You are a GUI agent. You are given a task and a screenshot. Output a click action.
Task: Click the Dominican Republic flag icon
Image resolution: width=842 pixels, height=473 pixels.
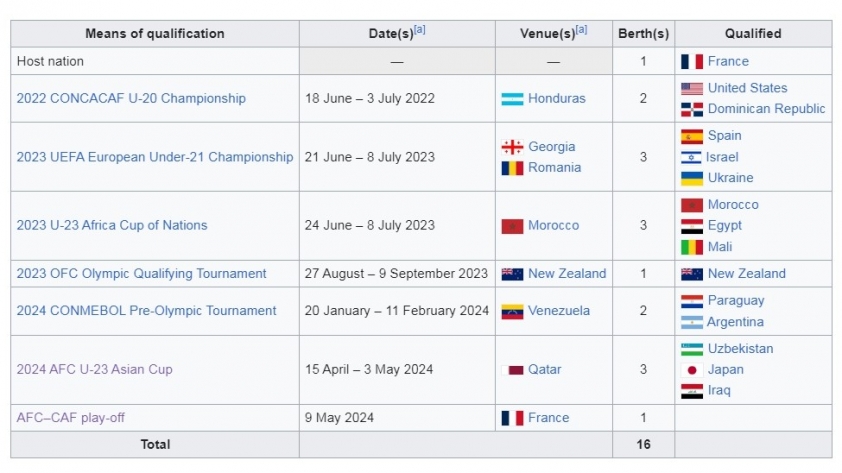[x=692, y=109]
